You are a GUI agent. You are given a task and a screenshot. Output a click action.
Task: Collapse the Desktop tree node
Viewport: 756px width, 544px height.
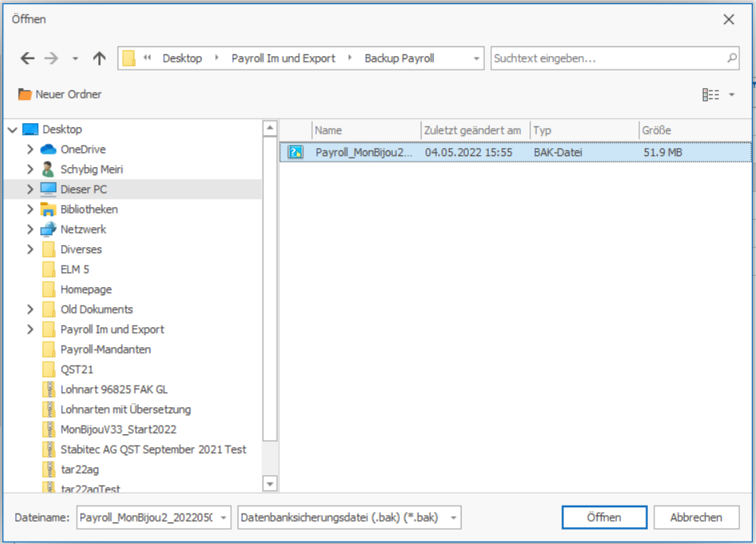12,130
